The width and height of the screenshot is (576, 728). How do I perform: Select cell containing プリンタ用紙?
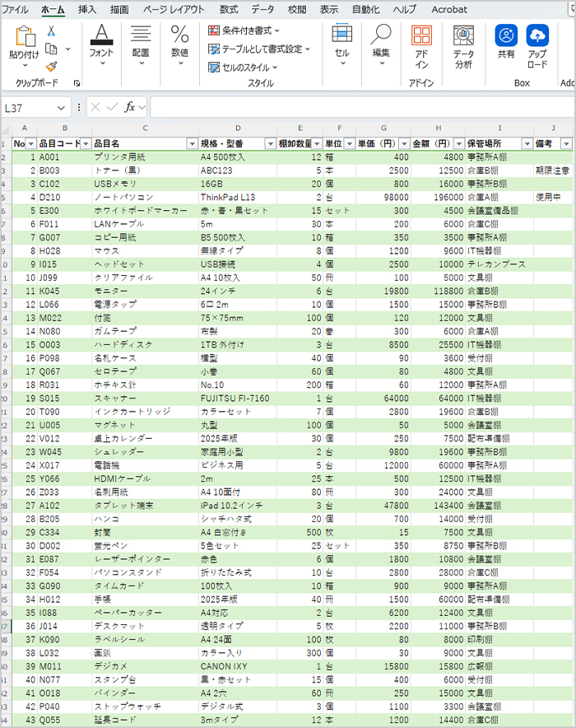(146, 157)
